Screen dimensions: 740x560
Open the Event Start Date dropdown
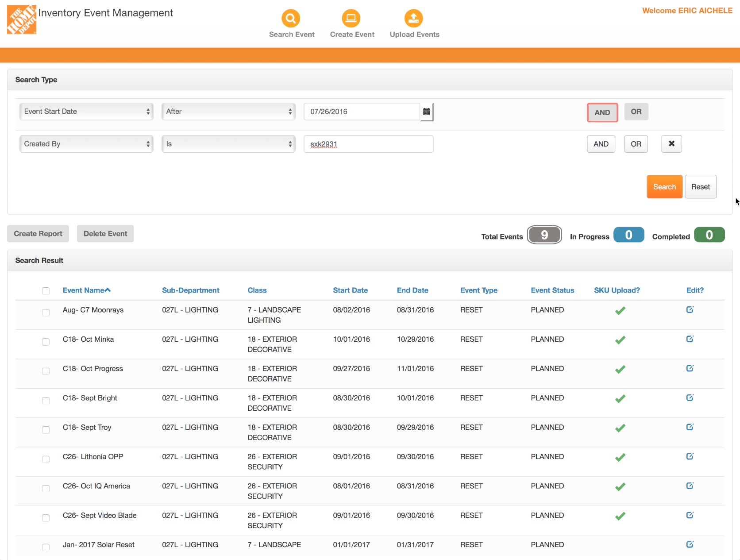tap(86, 112)
